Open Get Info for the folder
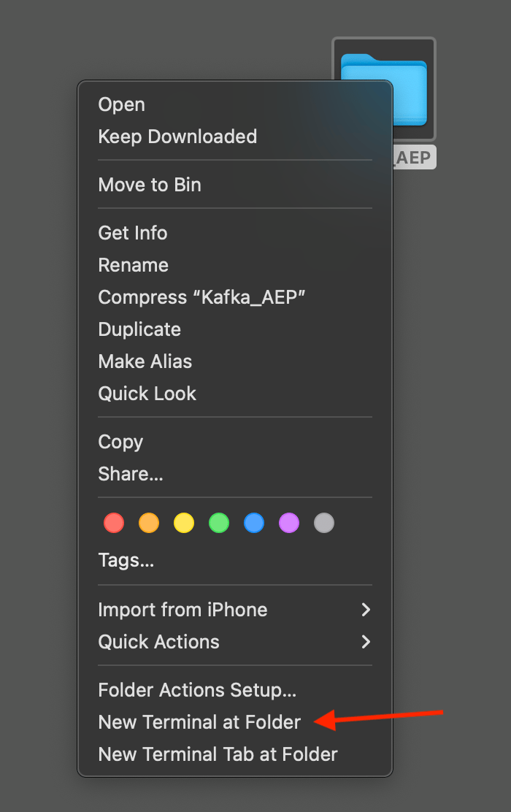The height and width of the screenshot is (812, 511). point(133,233)
